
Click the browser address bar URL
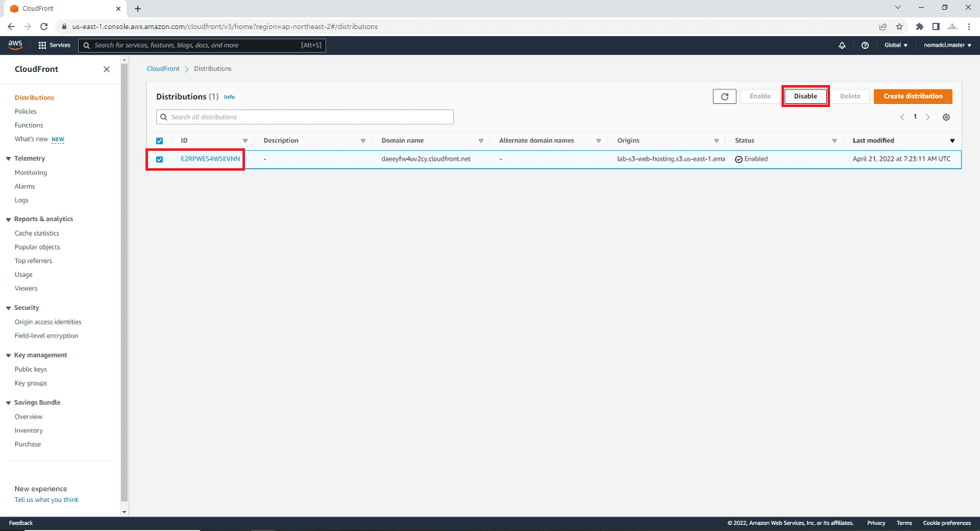pyautogui.click(x=225, y=26)
